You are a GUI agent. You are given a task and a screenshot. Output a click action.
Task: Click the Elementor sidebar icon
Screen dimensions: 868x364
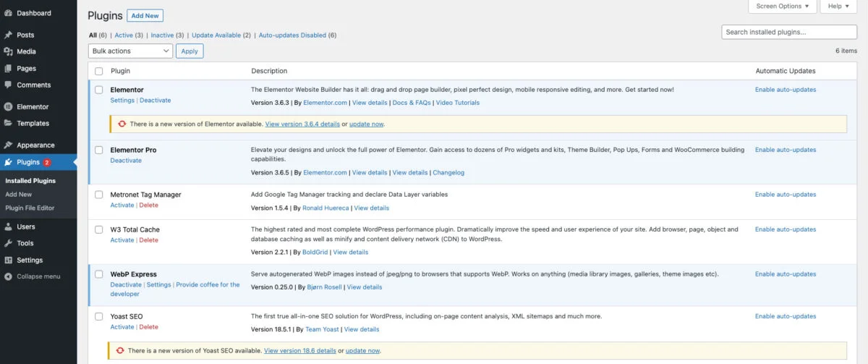[x=8, y=106]
